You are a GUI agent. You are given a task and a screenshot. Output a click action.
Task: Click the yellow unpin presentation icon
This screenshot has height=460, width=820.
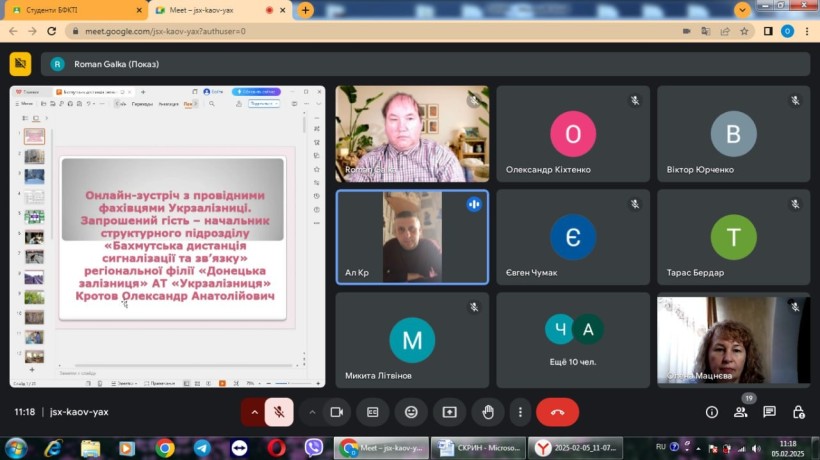click(20, 64)
